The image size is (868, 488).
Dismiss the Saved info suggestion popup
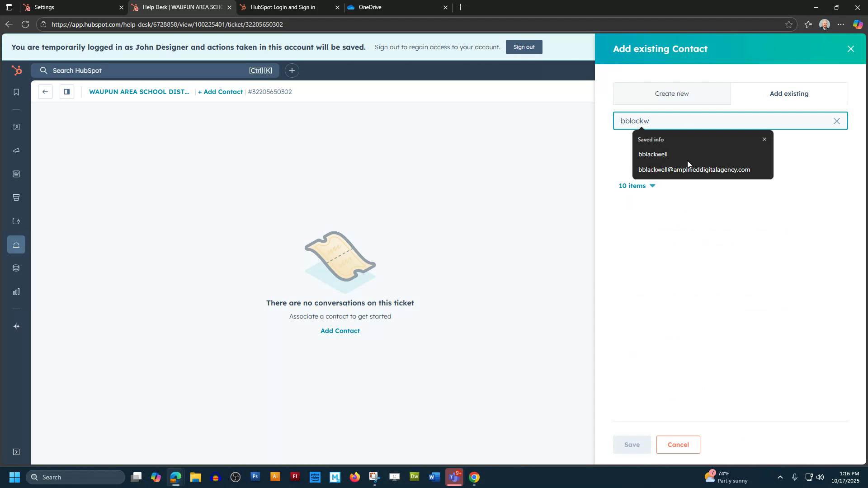(x=764, y=139)
